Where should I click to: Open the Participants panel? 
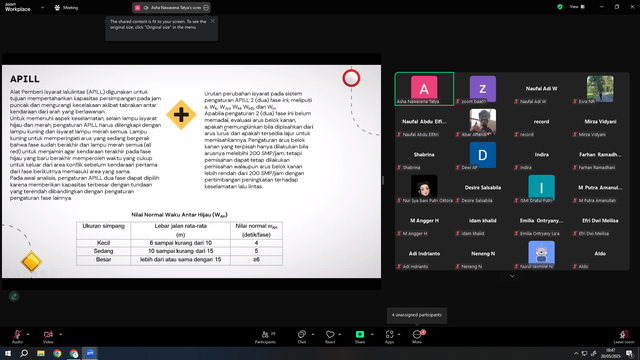pos(266,337)
